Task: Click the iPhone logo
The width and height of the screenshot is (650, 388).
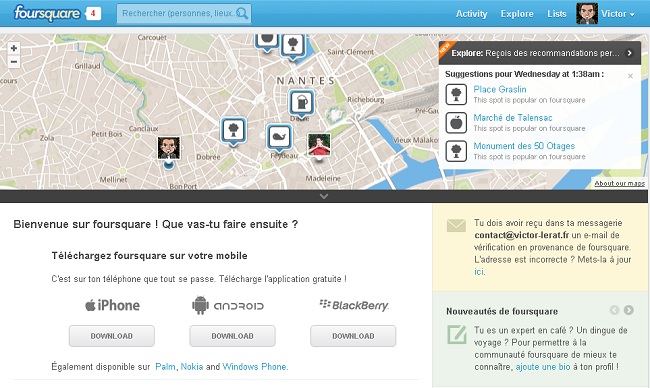Action: pos(112,306)
